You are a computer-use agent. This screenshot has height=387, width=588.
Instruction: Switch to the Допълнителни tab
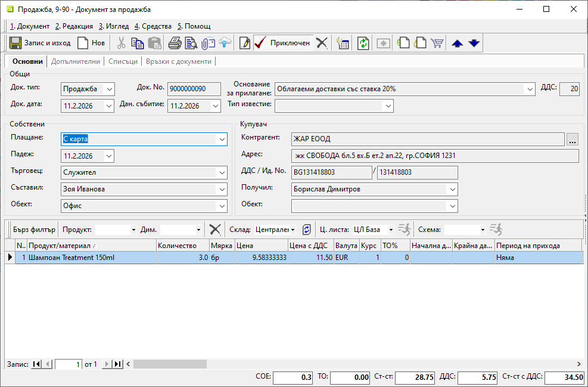pos(75,61)
